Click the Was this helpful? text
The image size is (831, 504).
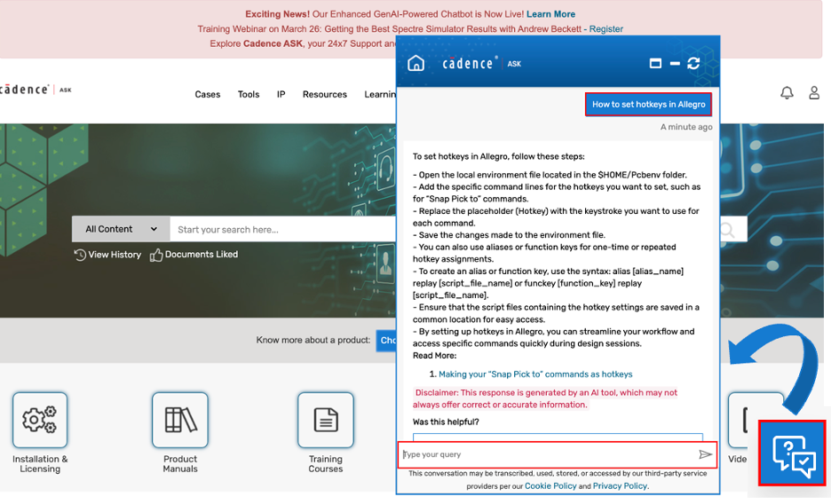(446, 422)
